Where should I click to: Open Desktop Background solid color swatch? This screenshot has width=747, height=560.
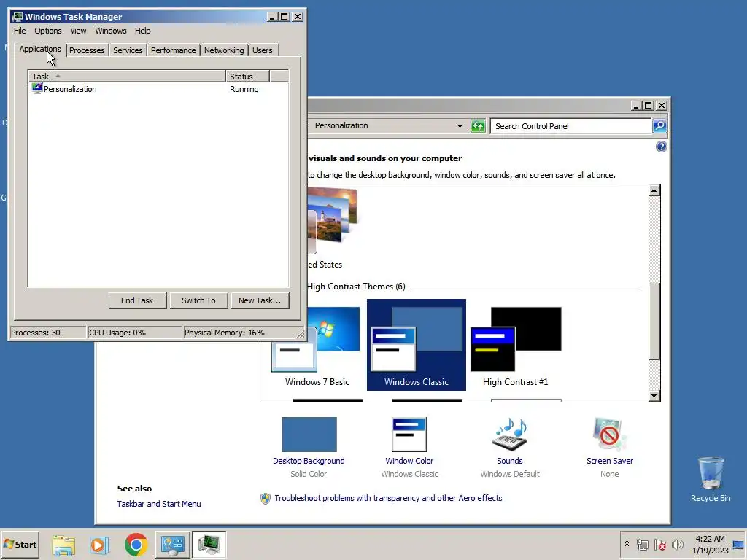coord(309,435)
